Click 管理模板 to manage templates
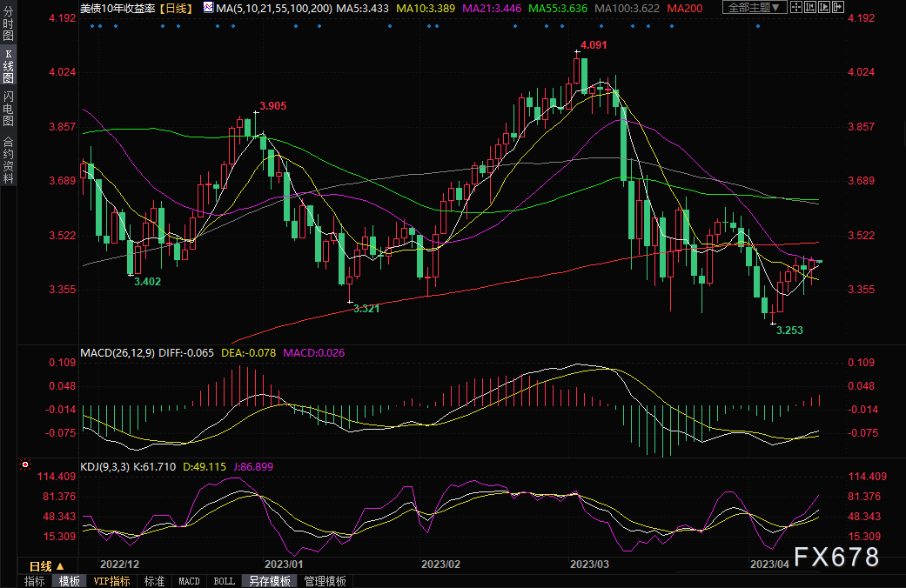This screenshot has height=588, width=906. pyautogui.click(x=325, y=581)
